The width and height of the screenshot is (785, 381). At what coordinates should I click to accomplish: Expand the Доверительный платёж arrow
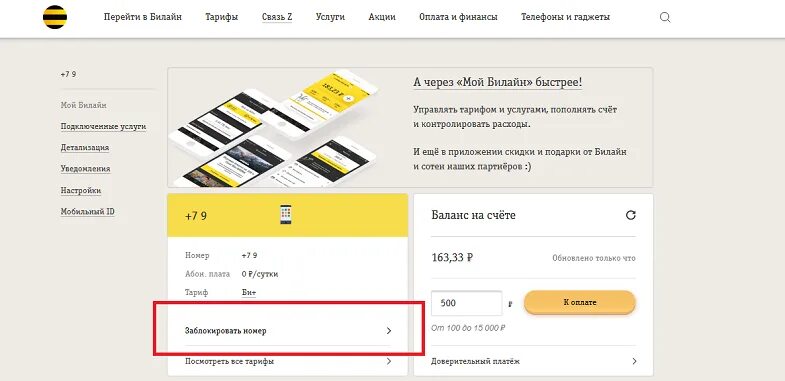pyautogui.click(x=634, y=361)
